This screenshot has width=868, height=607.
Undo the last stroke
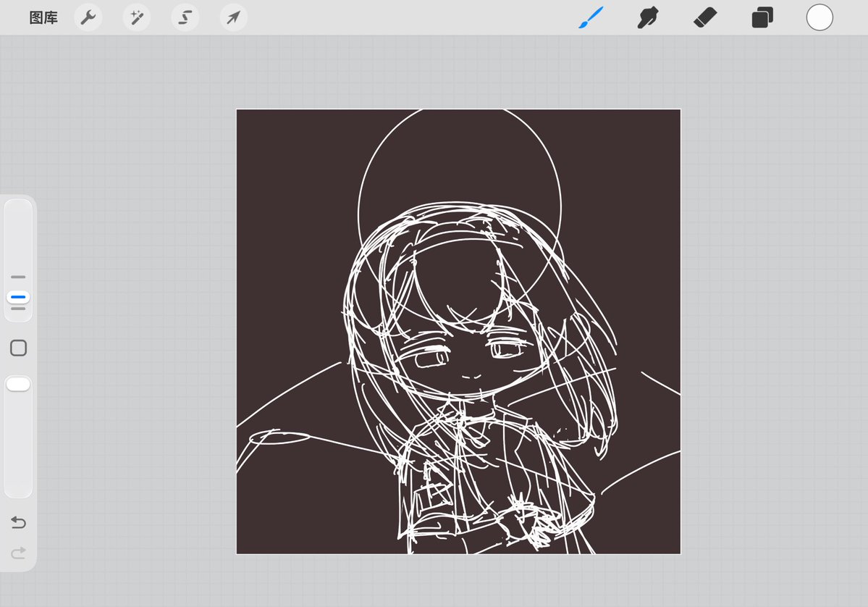click(18, 522)
